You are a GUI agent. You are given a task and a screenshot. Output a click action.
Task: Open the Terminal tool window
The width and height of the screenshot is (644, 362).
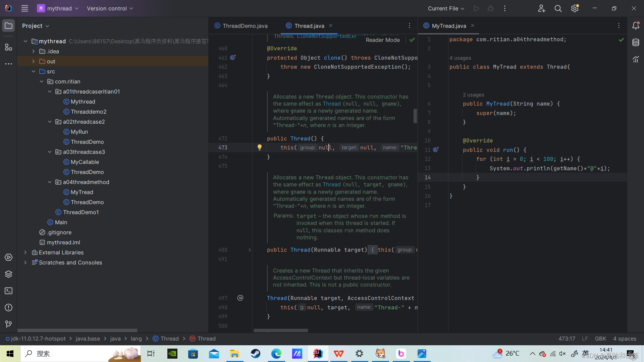click(x=8, y=291)
